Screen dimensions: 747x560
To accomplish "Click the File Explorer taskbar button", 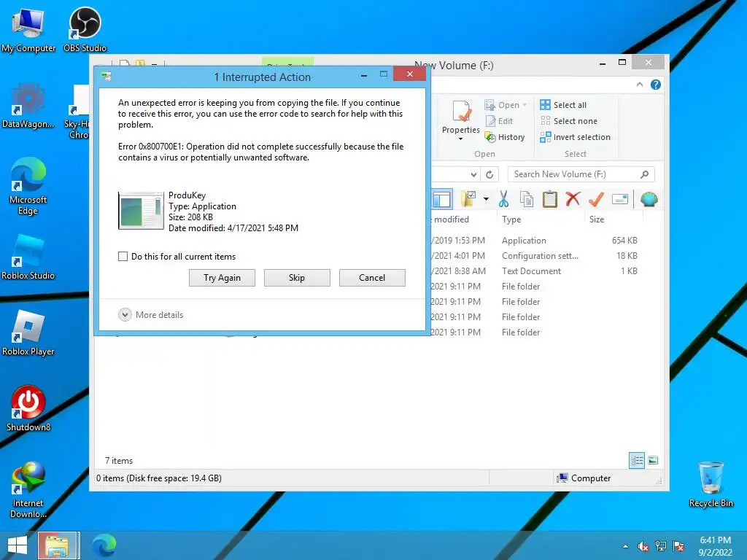I will tap(57, 545).
